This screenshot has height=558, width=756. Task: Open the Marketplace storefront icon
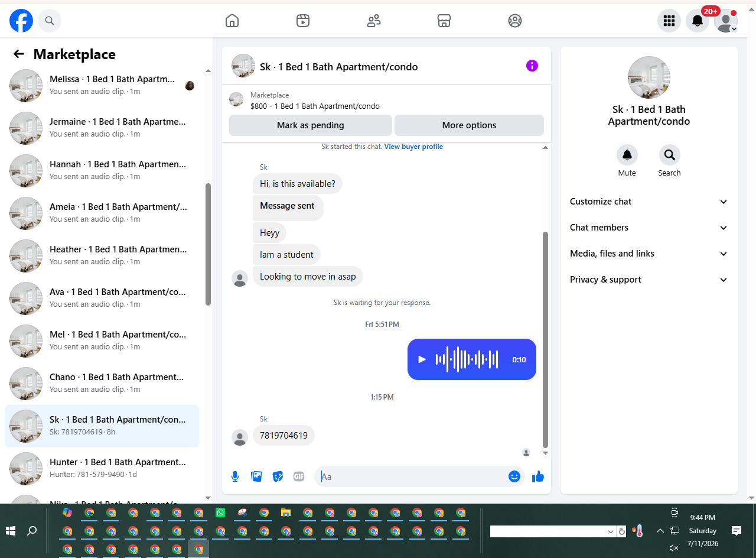pyautogui.click(x=444, y=21)
